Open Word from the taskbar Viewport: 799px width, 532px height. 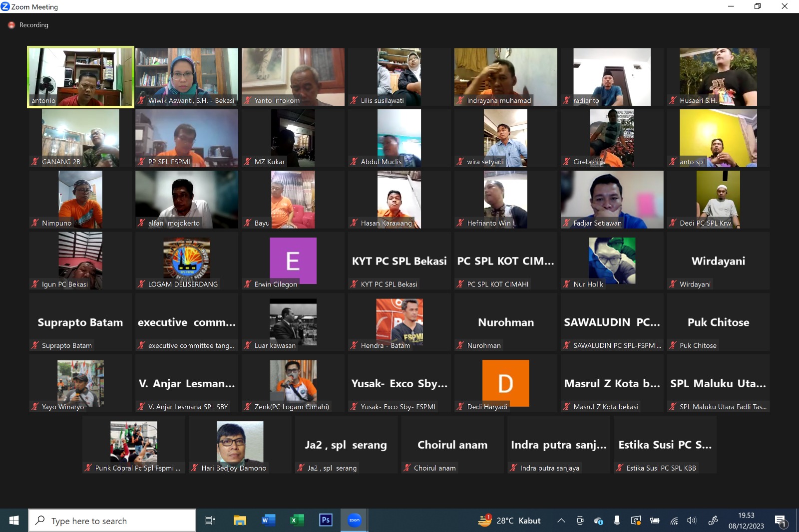268,521
